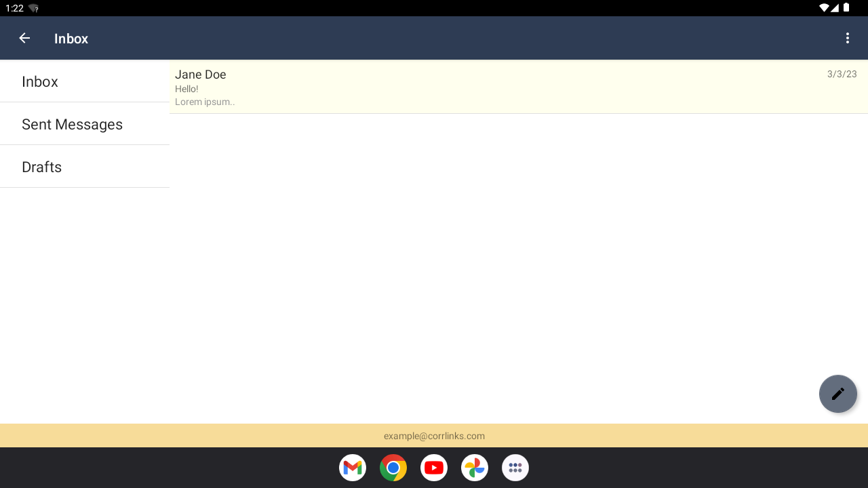This screenshot has height=488, width=868.
Task: Click the 'Hello!' subject line
Action: 186,89
